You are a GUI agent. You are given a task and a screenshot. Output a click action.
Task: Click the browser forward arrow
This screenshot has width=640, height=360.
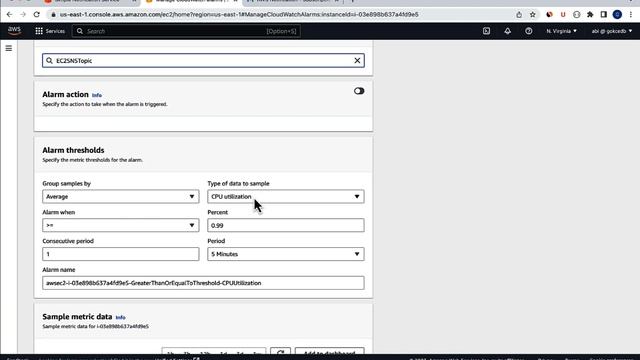(23, 14)
